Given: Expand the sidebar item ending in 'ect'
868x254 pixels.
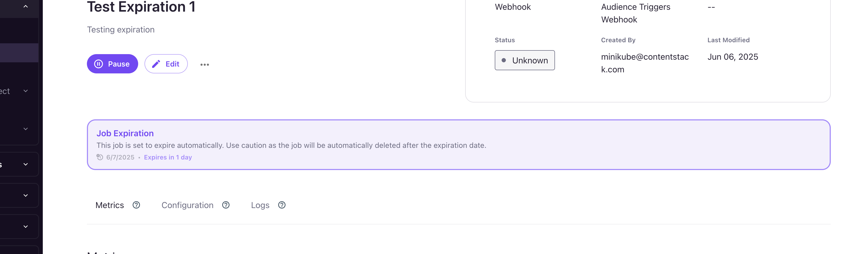Looking at the screenshot, I should (26, 91).
